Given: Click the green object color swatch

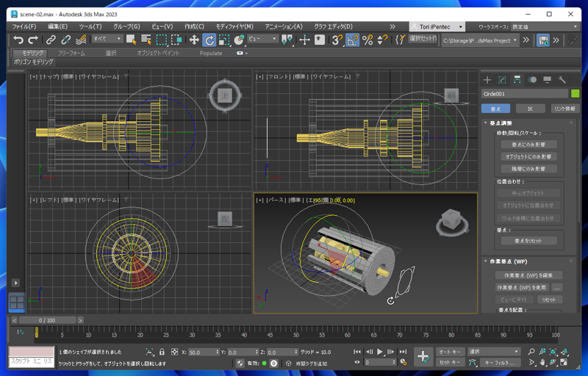Looking at the screenshot, I should (x=575, y=93).
